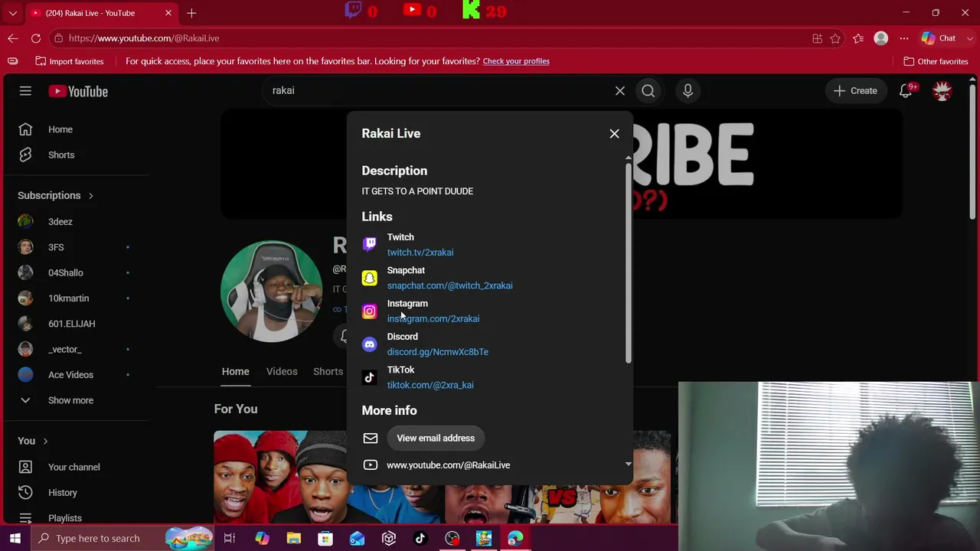Viewport: 980px width, 551px height.
Task: Click the envelope icon under More info
Action: point(371,439)
